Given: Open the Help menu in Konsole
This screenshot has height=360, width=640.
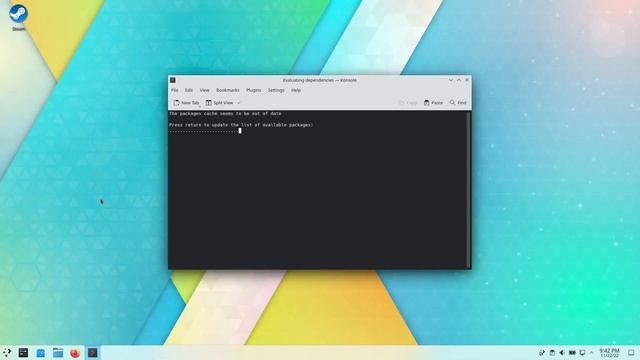Looking at the screenshot, I should tap(296, 90).
